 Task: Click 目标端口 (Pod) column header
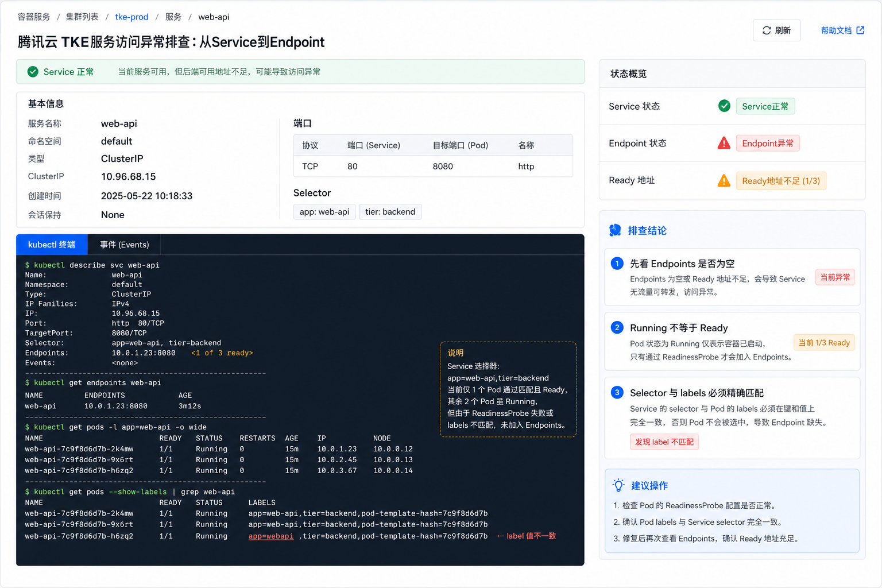(461, 145)
